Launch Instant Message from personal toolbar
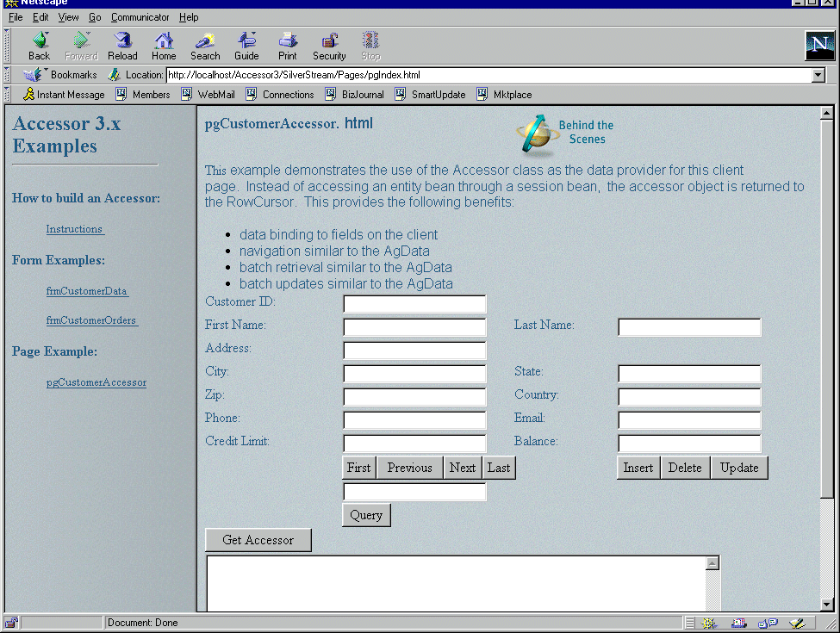The height and width of the screenshot is (633, 840). 64,95
